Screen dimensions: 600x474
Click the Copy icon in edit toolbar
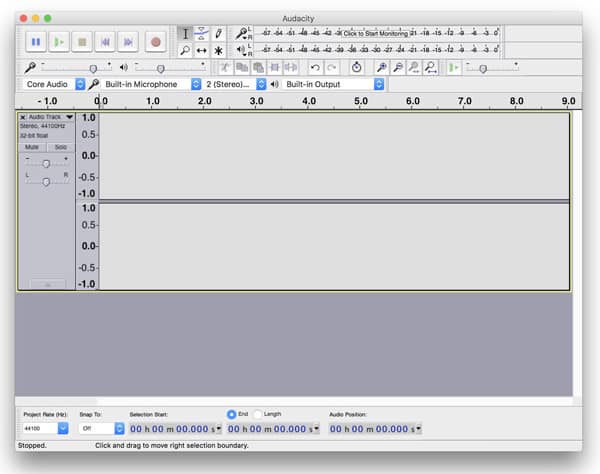click(x=241, y=67)
